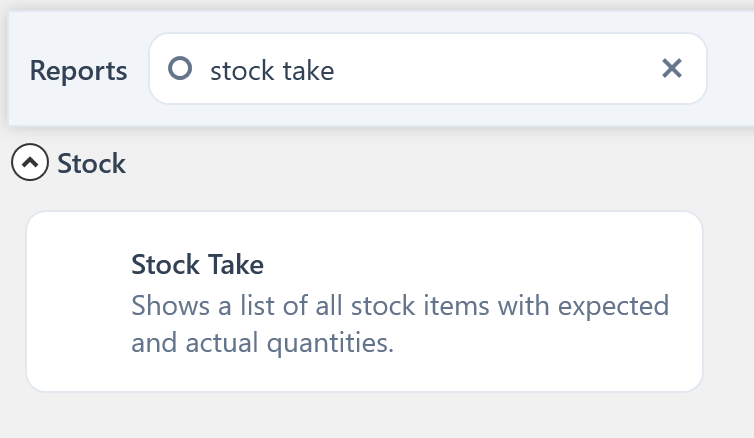Click the search magnifier icon
The width and height of the screenshot is (754, 438).
click(x=180, y=69)
